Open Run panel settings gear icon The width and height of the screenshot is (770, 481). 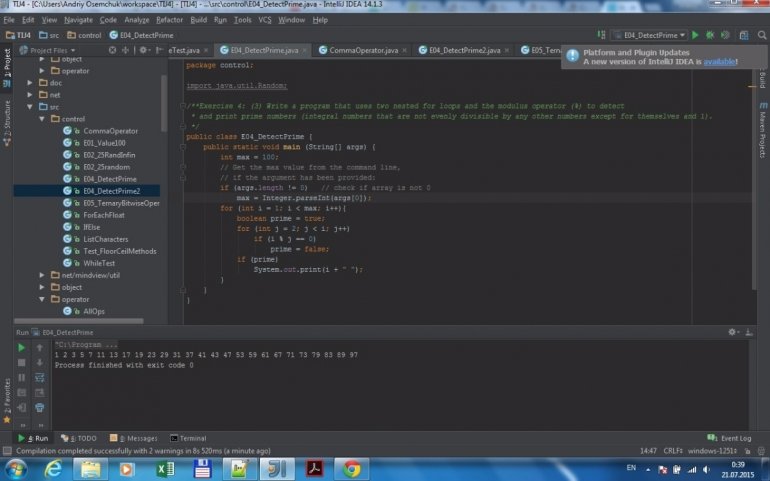(733, 331)
